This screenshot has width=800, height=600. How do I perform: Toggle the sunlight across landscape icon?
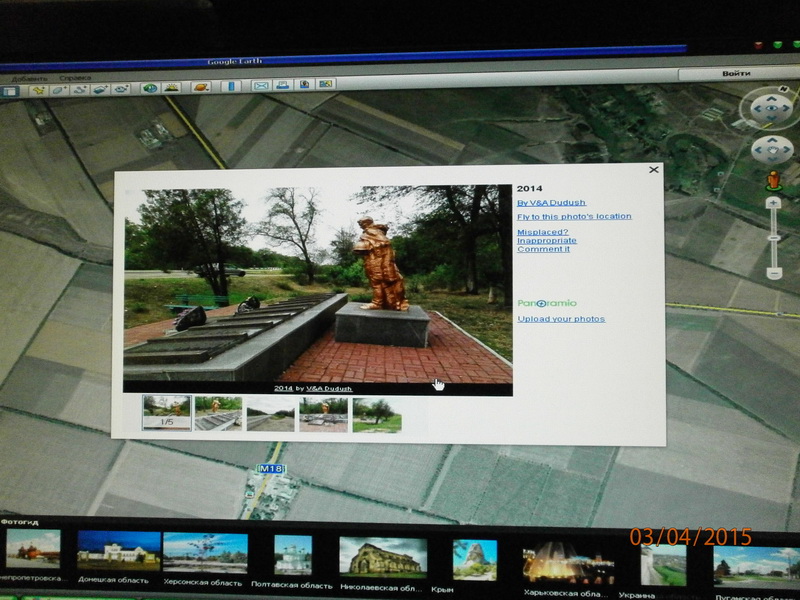tap(171, 88)
